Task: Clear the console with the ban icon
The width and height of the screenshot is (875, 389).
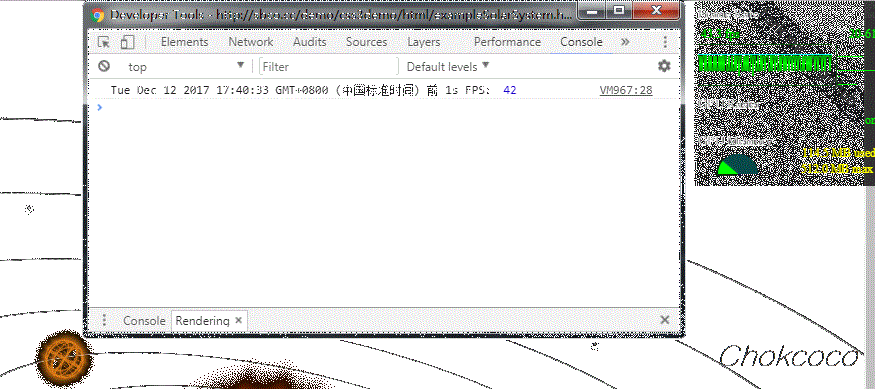Action: point(104,66)
